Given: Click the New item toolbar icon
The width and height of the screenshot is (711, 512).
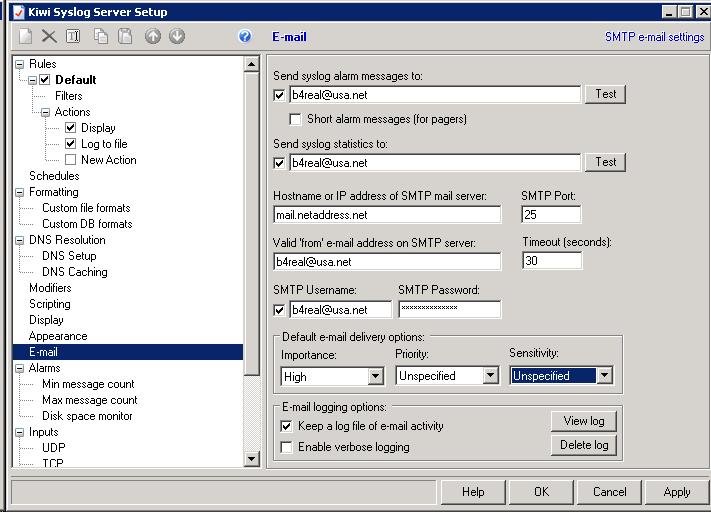Looking at the screenshot, I should [25, 36].
